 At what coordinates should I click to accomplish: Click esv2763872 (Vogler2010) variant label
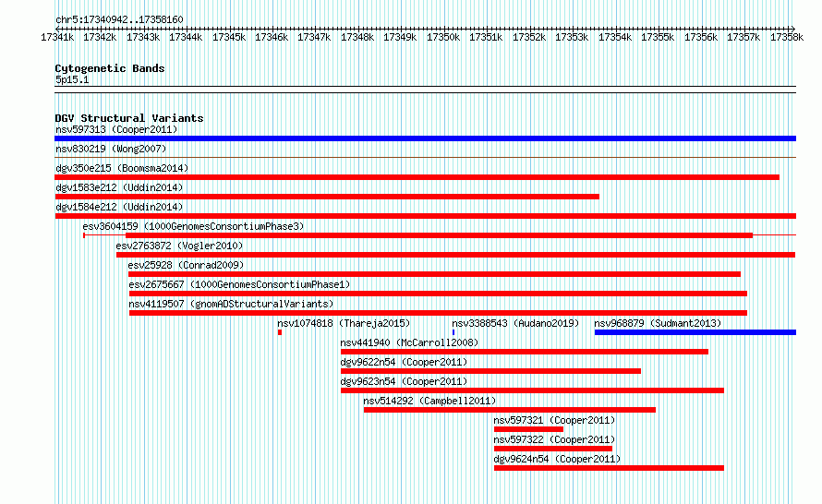click(179, 246)
